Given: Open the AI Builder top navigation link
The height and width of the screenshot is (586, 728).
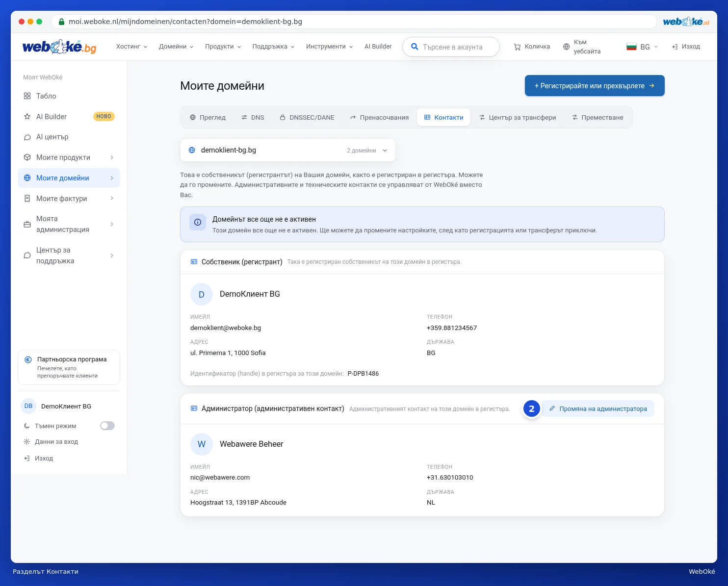Looking at the screenshot, I should tap(378, 47).
